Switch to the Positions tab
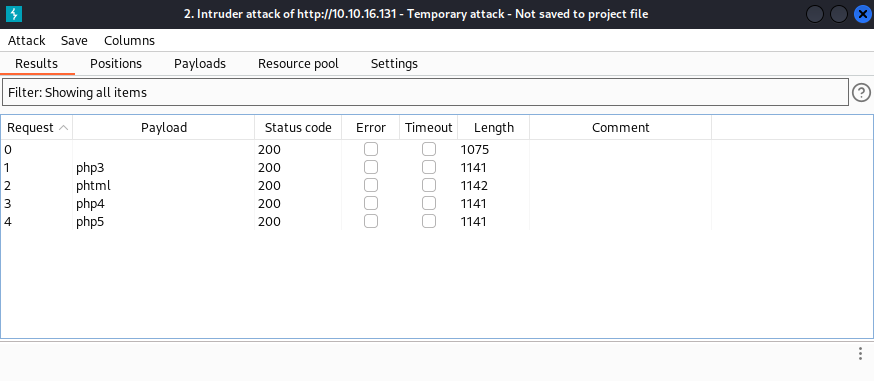The image size is (874, 381). click(x=116, y=64)
